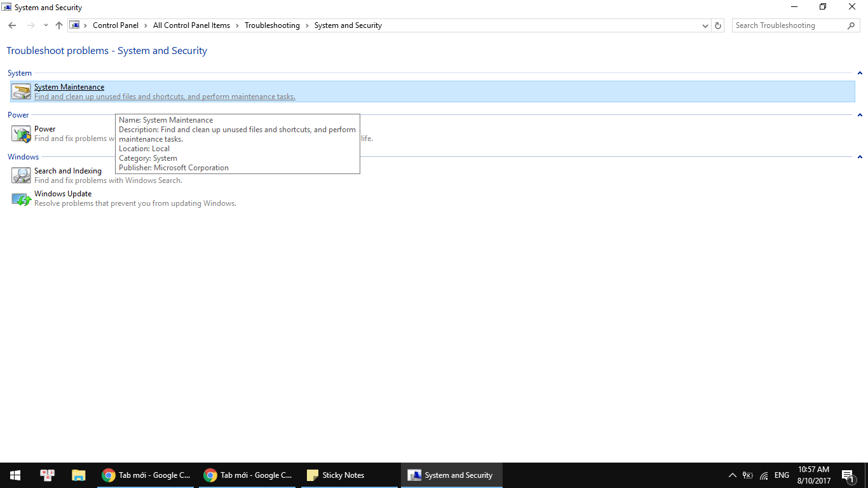Collapse the Power group section
868x488 pixels.
click(860, 115)
